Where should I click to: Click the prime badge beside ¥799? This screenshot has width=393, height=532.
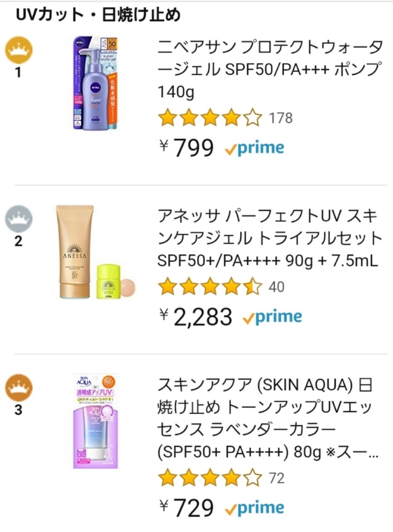[x=255, y=148]
